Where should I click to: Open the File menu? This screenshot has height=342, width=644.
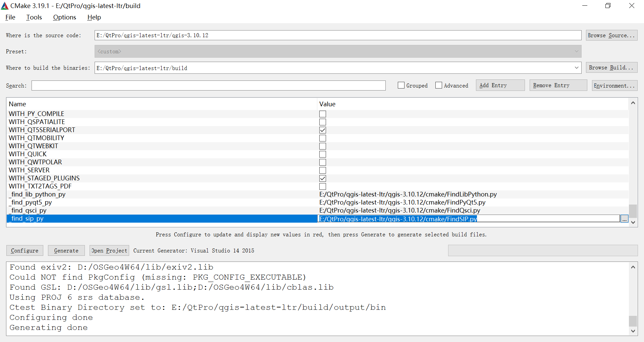pos(10,17)
